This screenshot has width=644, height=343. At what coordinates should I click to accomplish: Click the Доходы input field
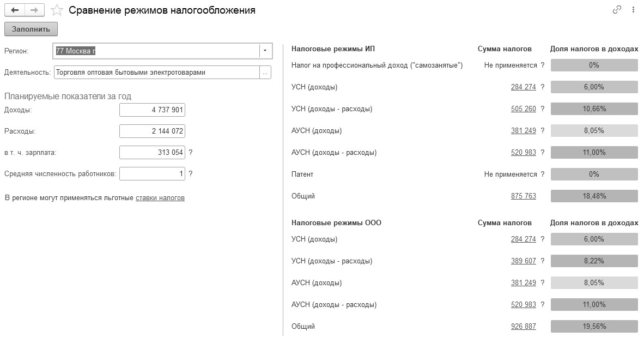(x=152, y=110)
